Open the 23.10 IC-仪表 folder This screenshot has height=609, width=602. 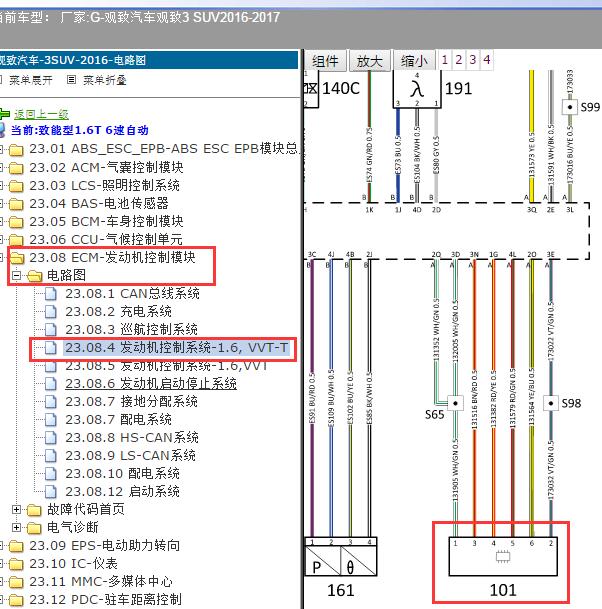(x=73, y=564)
